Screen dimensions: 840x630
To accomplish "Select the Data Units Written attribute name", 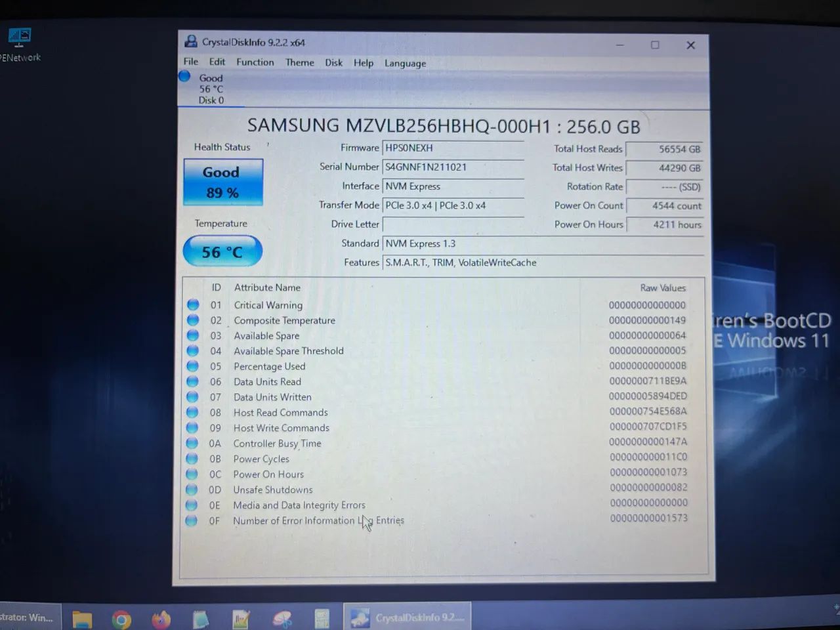I will point(273,397).
